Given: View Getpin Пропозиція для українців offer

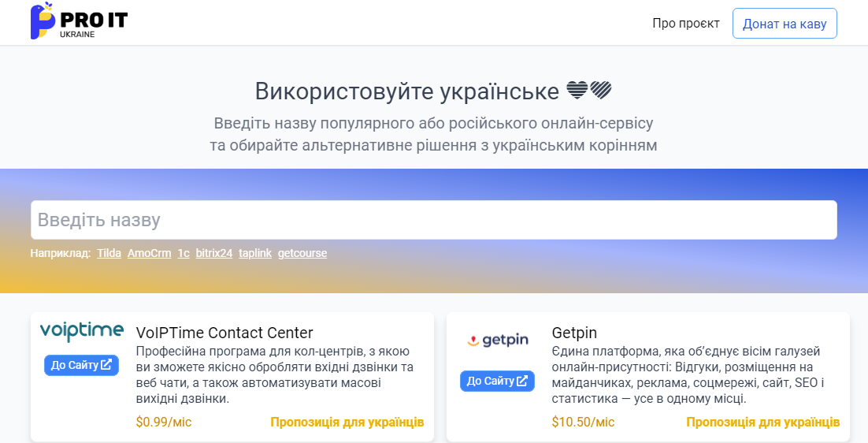Looking at the screenshot, I should tap(762, 422).
